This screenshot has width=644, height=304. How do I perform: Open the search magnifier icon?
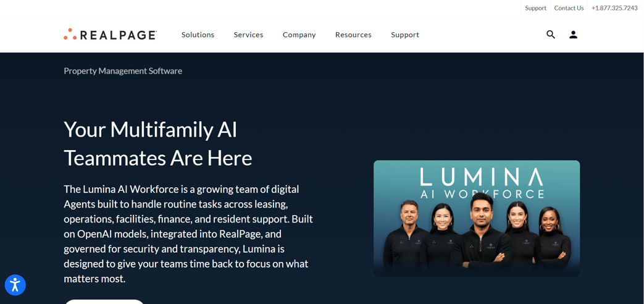(551, 35)
